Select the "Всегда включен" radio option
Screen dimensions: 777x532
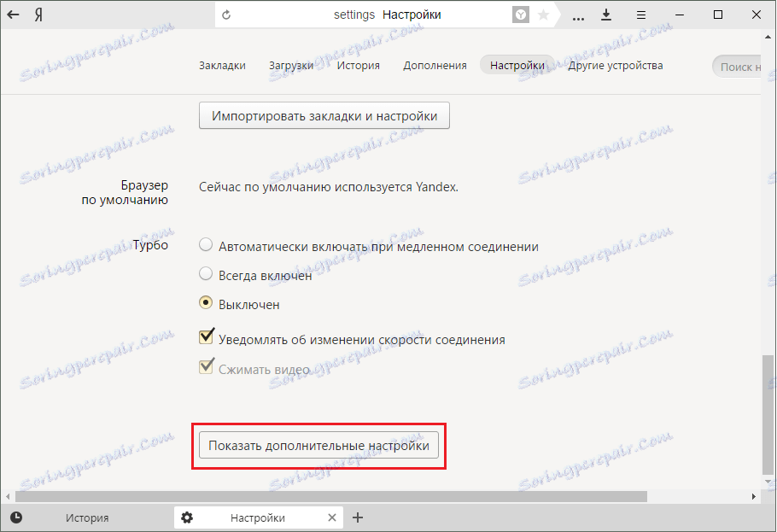point(205,275)
